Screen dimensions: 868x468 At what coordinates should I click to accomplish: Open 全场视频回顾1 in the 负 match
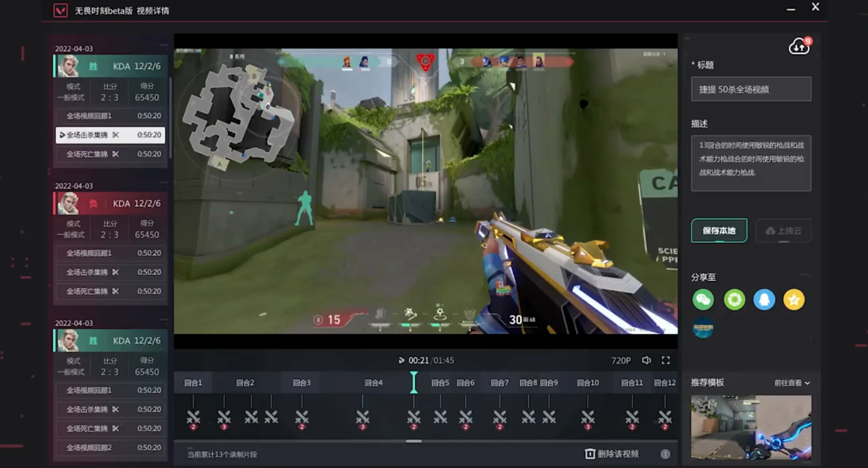click(110, 253)
